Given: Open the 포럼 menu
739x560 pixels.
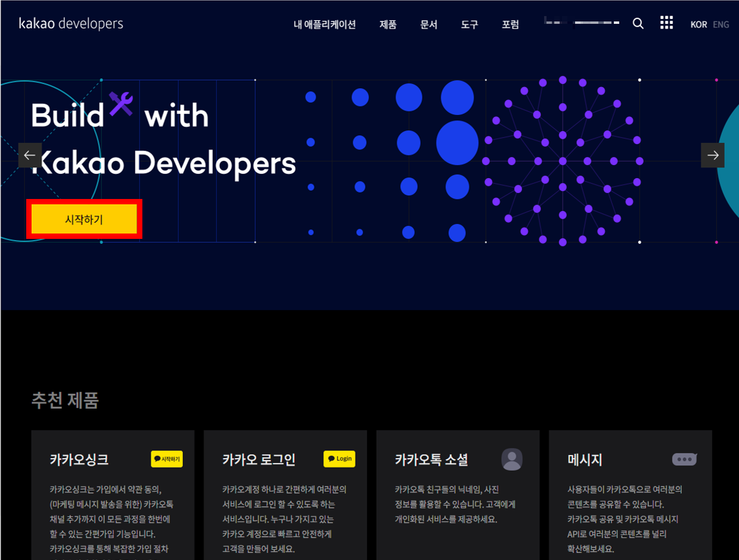Looking at the screenshot, I should click(x=510, y=24).
